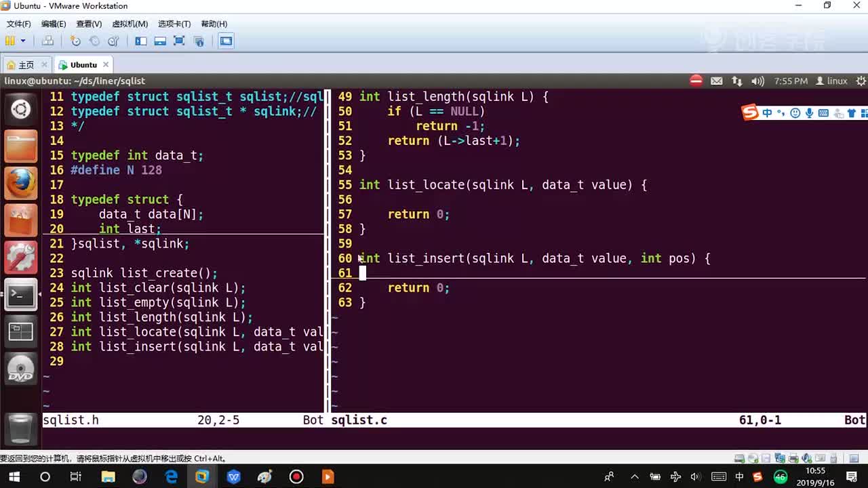The image size is (868, 488).
Task: Open the Sogou emoji face panel
Action: [795, 113]
